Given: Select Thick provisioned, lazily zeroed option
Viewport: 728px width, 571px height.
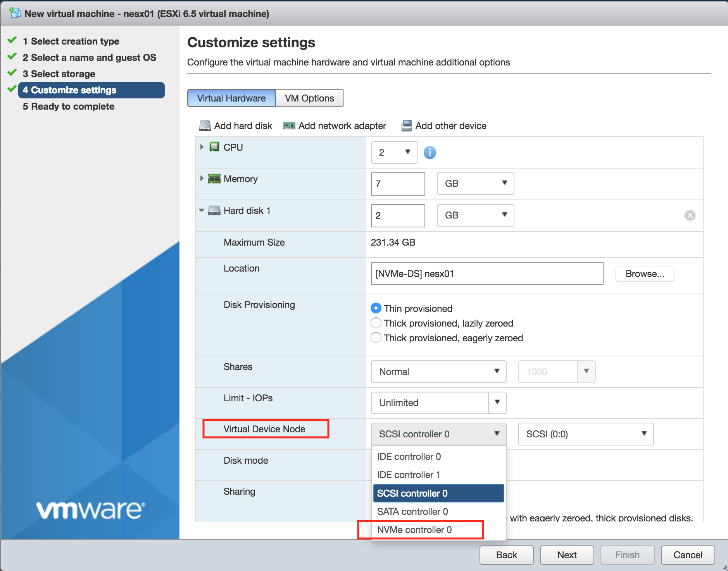Looking at the screenshot, I should click(376, 323).
